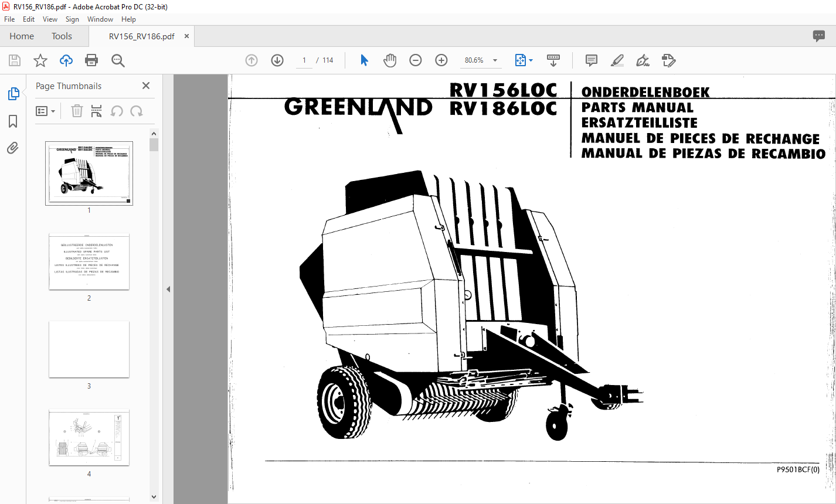Show Page Thumbnails sidebar icon
This screenshot has width=836, height=504.
[x=13, y=94]
